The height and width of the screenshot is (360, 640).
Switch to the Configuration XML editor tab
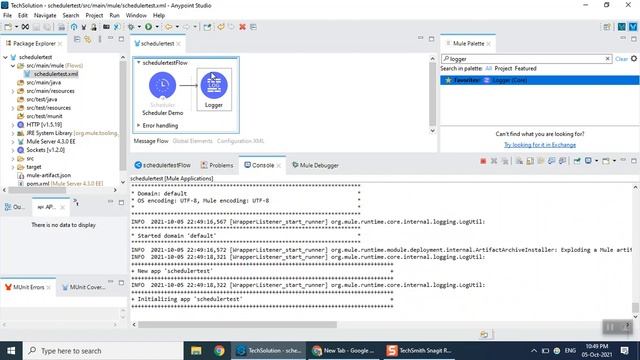tap(240, 141)
